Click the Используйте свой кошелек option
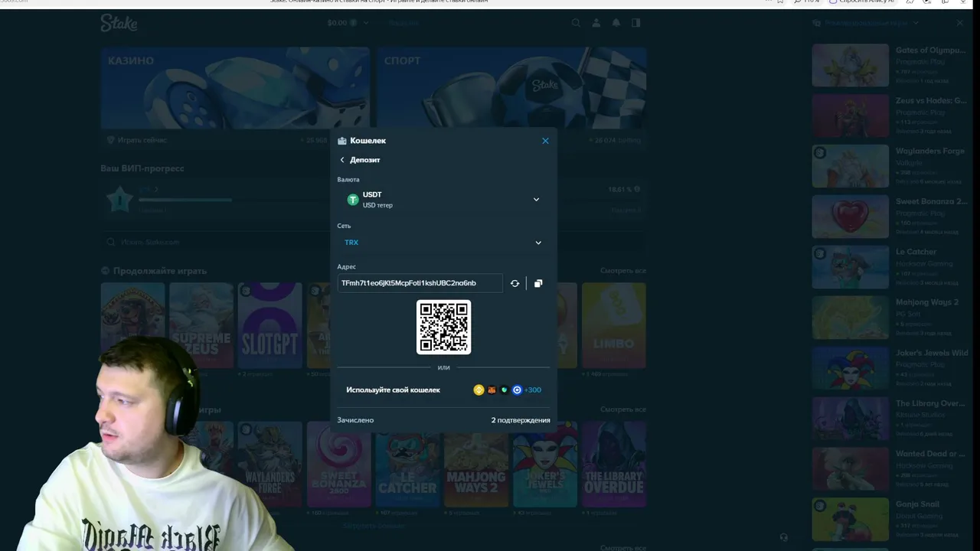The height and width of the screenshot is (551, 980). (x=444, y=390)
